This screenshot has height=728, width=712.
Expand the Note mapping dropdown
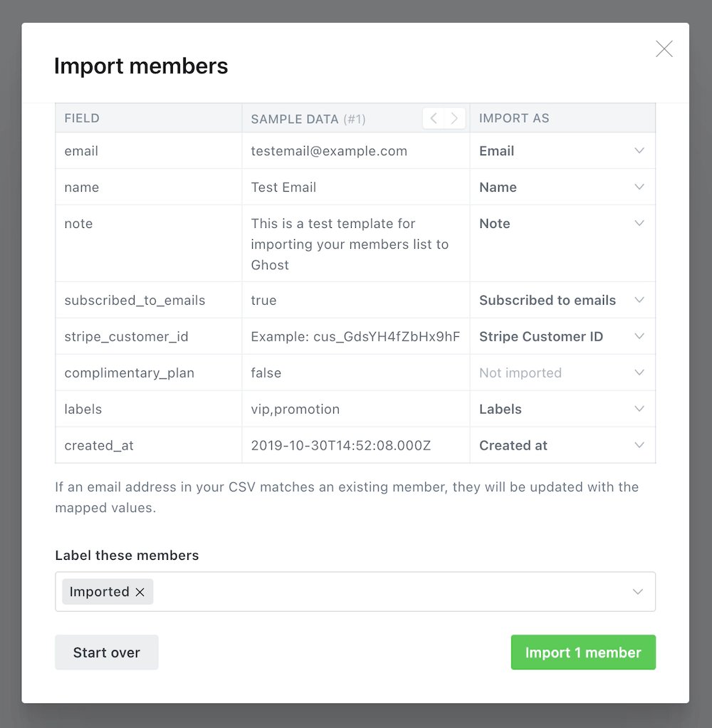(562, 224)
